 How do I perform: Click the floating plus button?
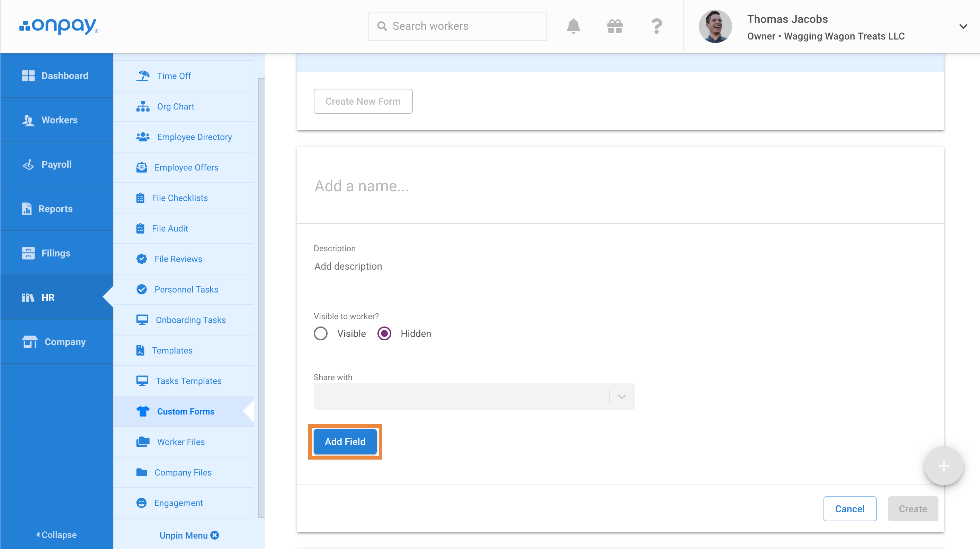944,466
